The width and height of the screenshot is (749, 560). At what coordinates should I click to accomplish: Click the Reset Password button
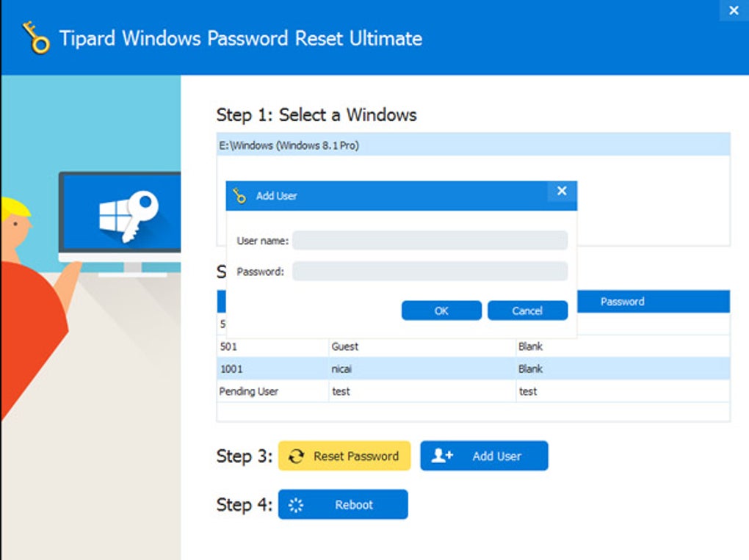pos(344,456)
